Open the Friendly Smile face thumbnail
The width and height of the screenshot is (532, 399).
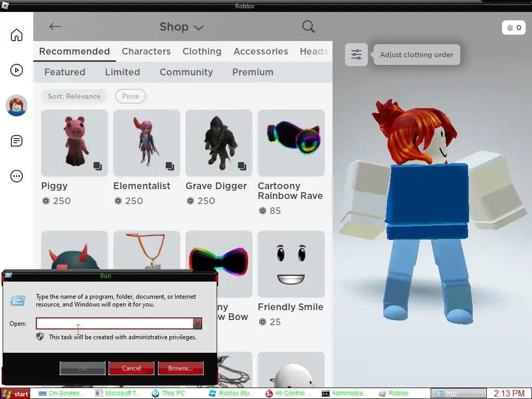coord(291,264)
